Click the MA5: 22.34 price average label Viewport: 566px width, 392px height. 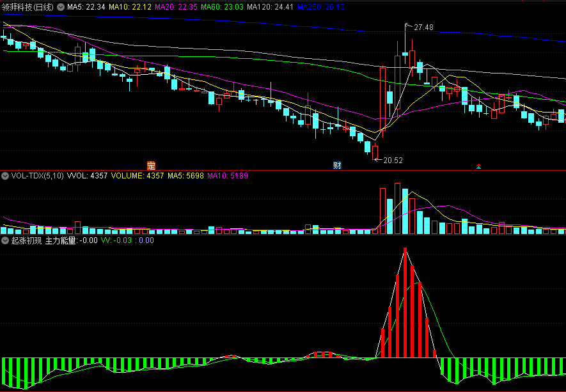(86, 7)
